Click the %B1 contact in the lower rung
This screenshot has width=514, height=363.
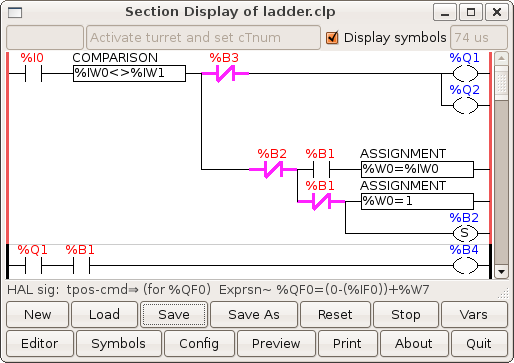coord(81,266)
